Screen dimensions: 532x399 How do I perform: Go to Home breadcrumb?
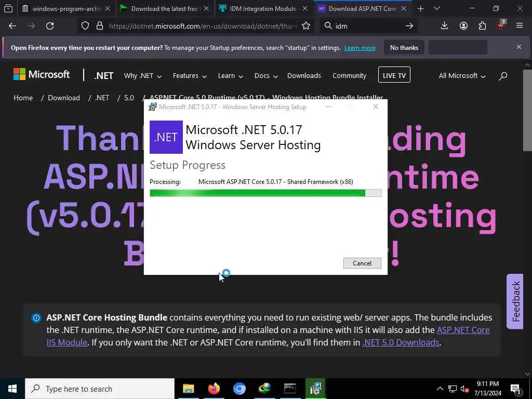(23, 98)
